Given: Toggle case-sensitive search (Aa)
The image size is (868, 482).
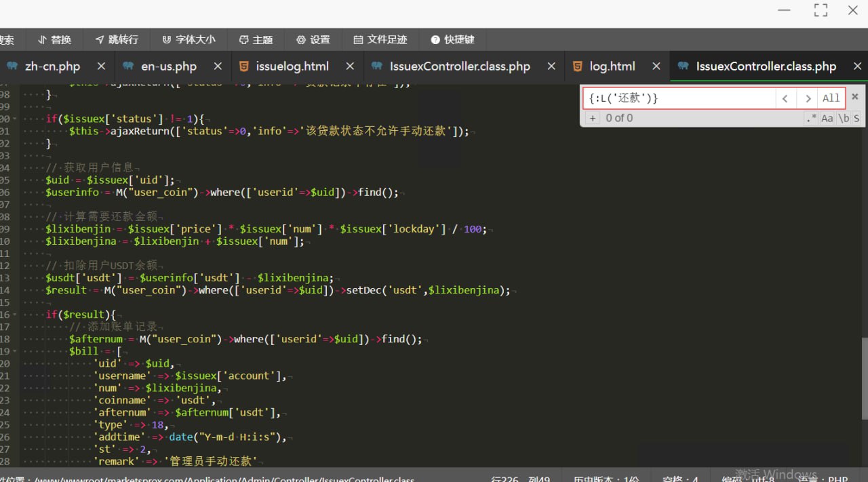Looking at the screenshot, I should [x=827, y=118].
